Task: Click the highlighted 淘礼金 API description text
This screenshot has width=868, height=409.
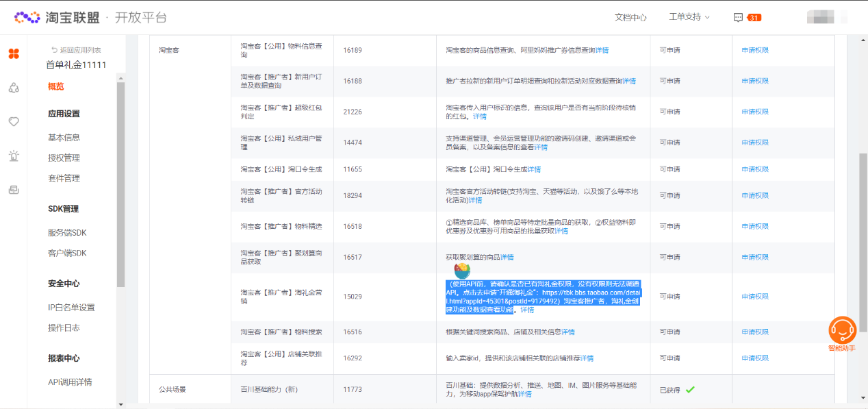Action: 544,297
